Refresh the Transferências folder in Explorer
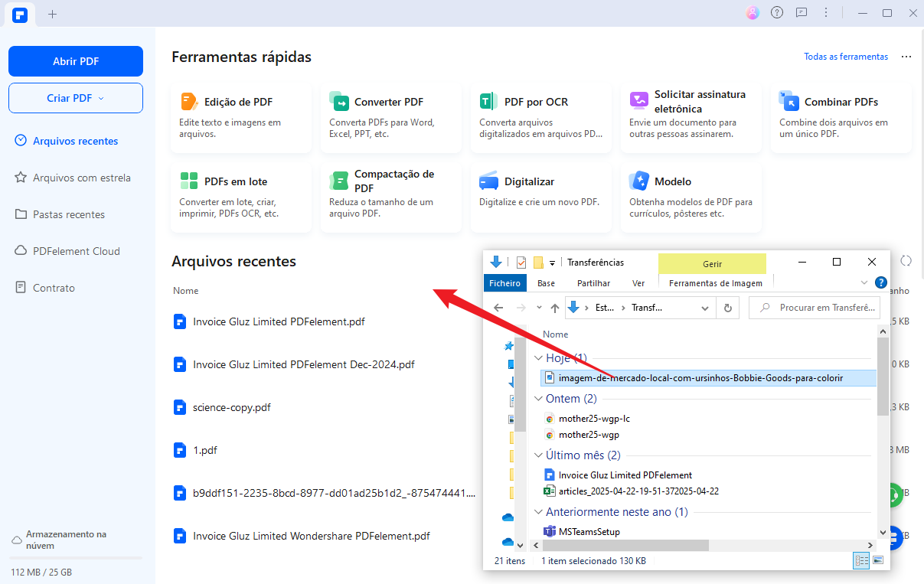 tap(727, 308)
